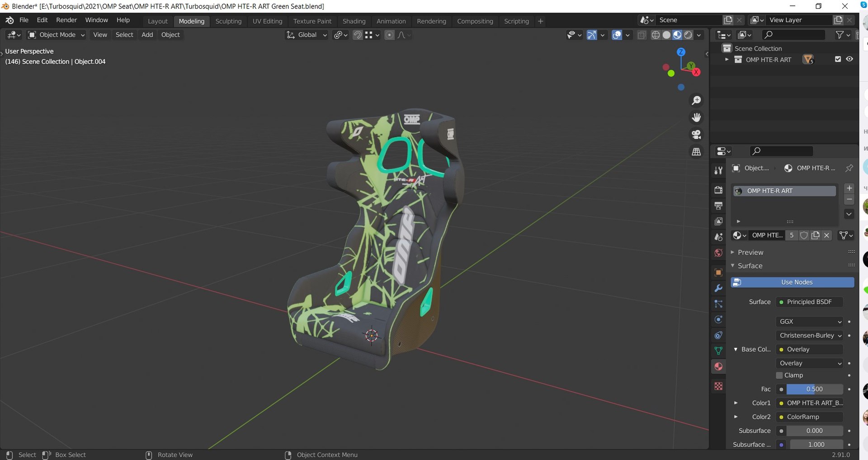The height and width of the screenshot is (460, 868).
Task: Open the Physics properties tab
Action: [718, 319]
